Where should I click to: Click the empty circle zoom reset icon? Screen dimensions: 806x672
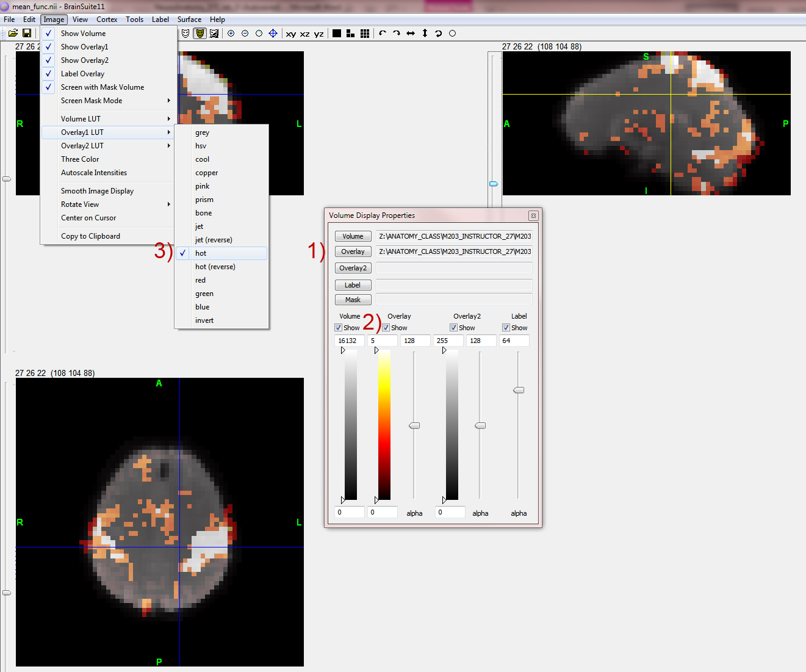(x=259, y=34)
